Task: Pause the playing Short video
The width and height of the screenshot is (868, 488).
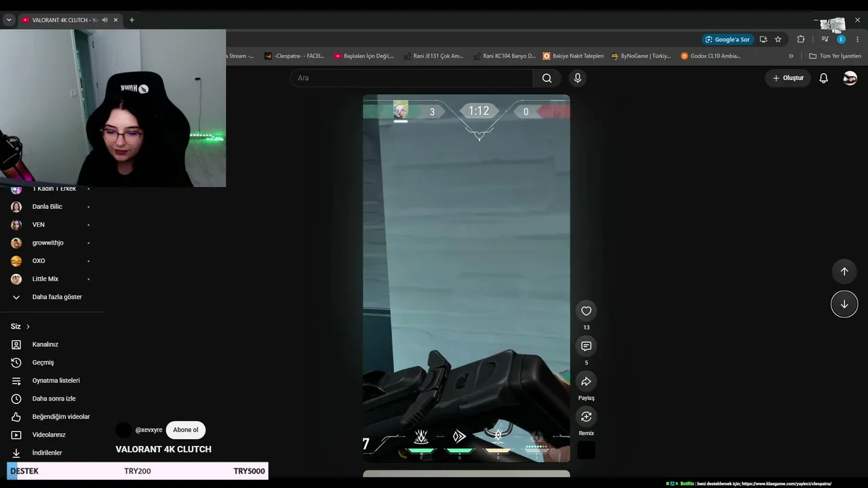Action: [x=467, y=278]
